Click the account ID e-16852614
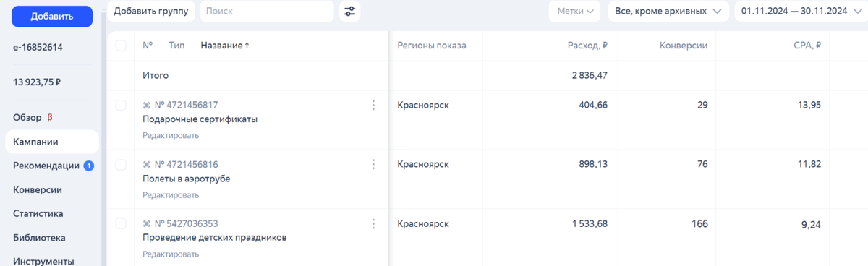This screenshot has height=266, width=868. pos(38,47)
